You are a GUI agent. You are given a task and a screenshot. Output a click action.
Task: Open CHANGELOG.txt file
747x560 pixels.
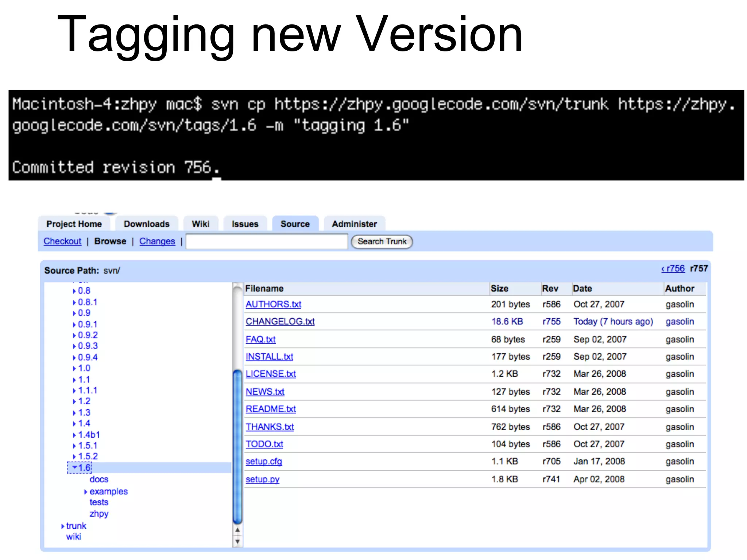click(280, 322)
